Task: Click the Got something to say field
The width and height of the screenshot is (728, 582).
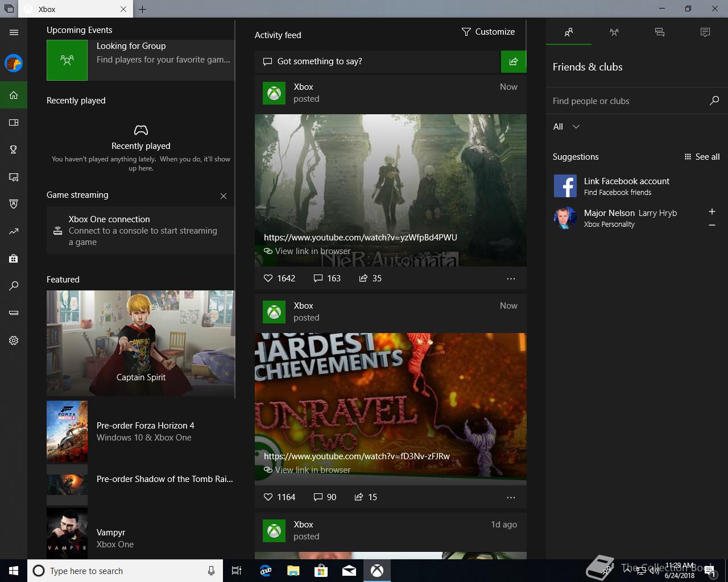Action: click(377, 61)
